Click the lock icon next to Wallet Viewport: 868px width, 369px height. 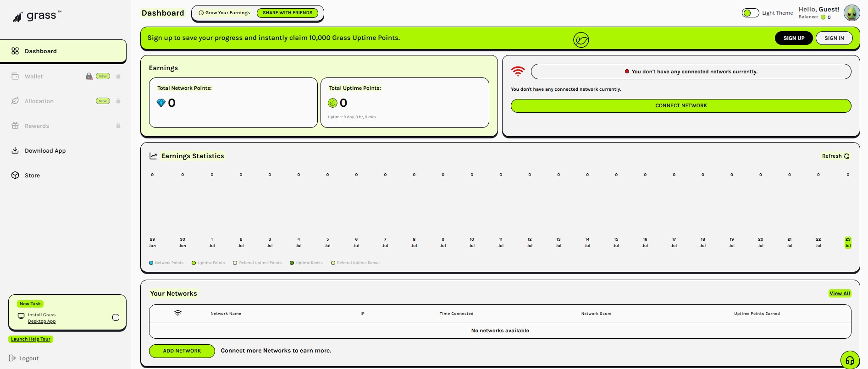pyautogui.click(x=118, y=77)
